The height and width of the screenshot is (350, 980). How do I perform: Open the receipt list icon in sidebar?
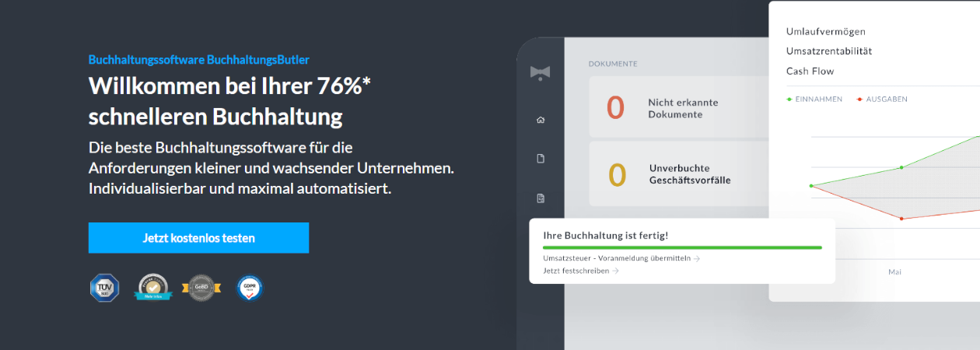pyautogui.click(x=541, y=198)
